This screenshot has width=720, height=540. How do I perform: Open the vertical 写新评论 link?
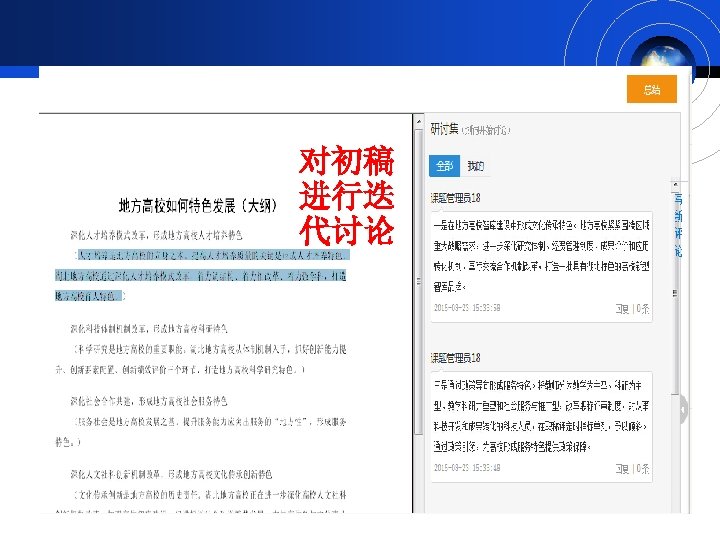[x=678, y=225]
